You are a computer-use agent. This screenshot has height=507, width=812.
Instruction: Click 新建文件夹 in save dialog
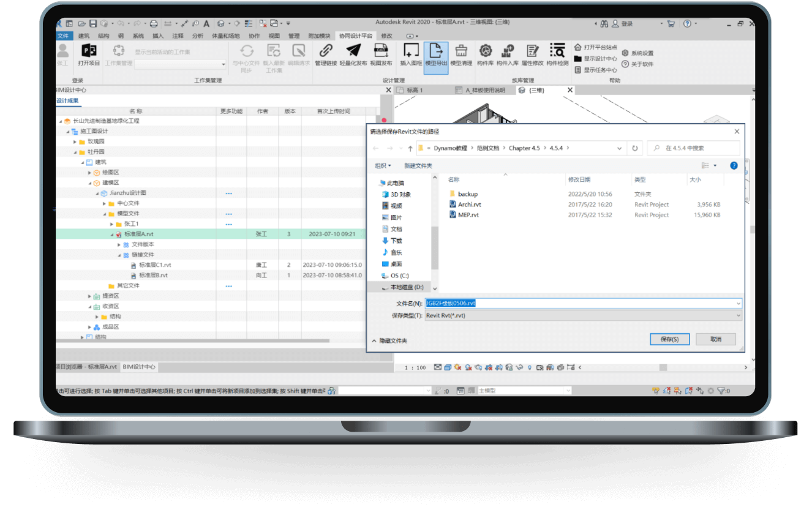[418, 166]
